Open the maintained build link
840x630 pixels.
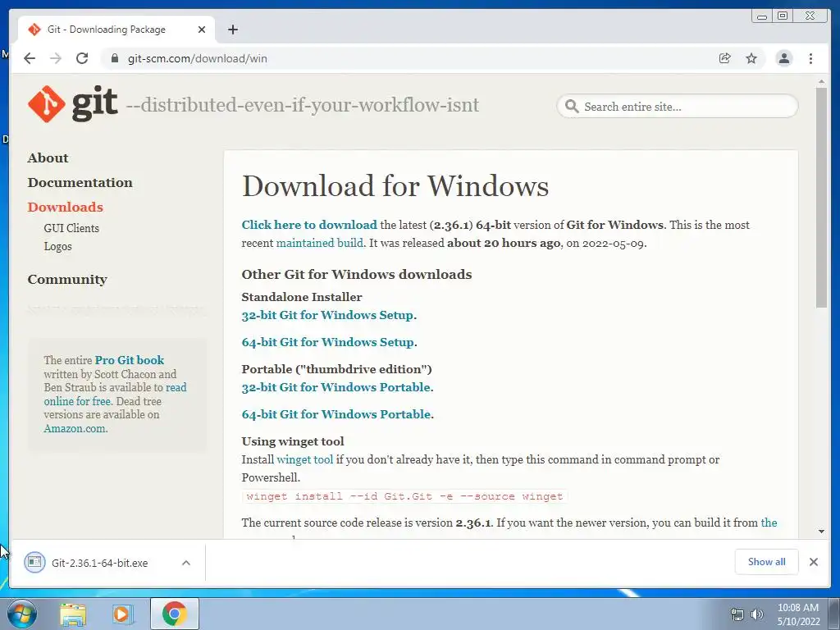pyautogui.click(x=319, y=243)
